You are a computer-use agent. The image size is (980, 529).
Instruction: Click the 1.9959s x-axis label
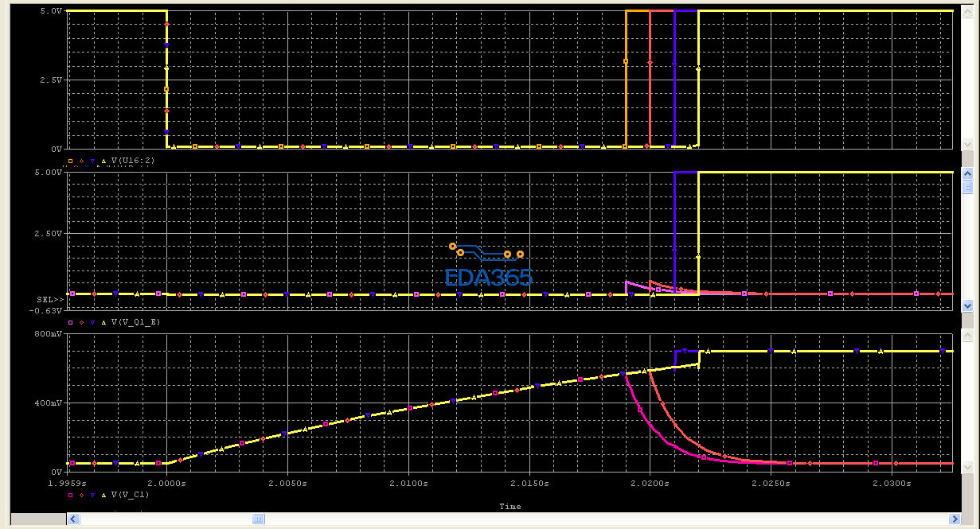click(68, 483)
